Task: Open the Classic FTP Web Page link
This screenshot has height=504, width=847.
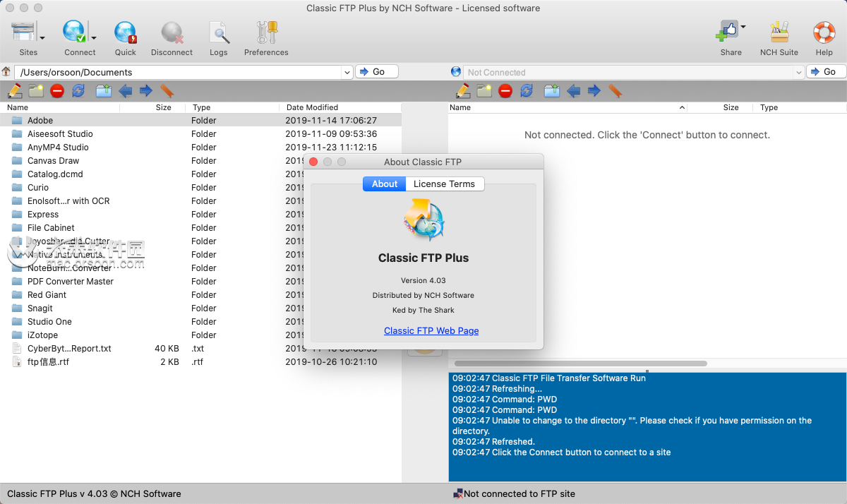Action: pyautogui.click(x=431, y=330)
